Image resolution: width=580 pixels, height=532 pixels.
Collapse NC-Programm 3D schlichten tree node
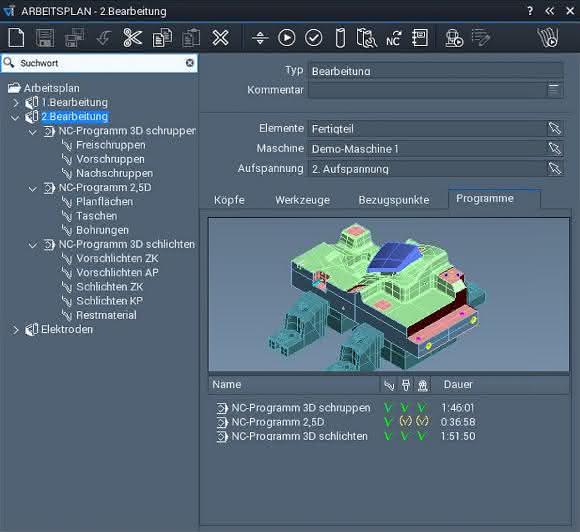pos(33,245)
